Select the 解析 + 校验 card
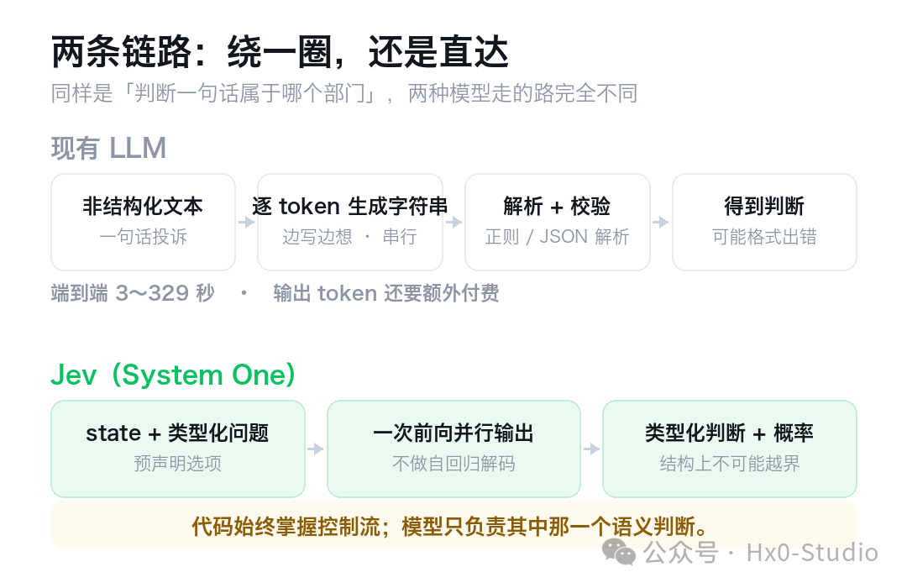 pos(557,223)
